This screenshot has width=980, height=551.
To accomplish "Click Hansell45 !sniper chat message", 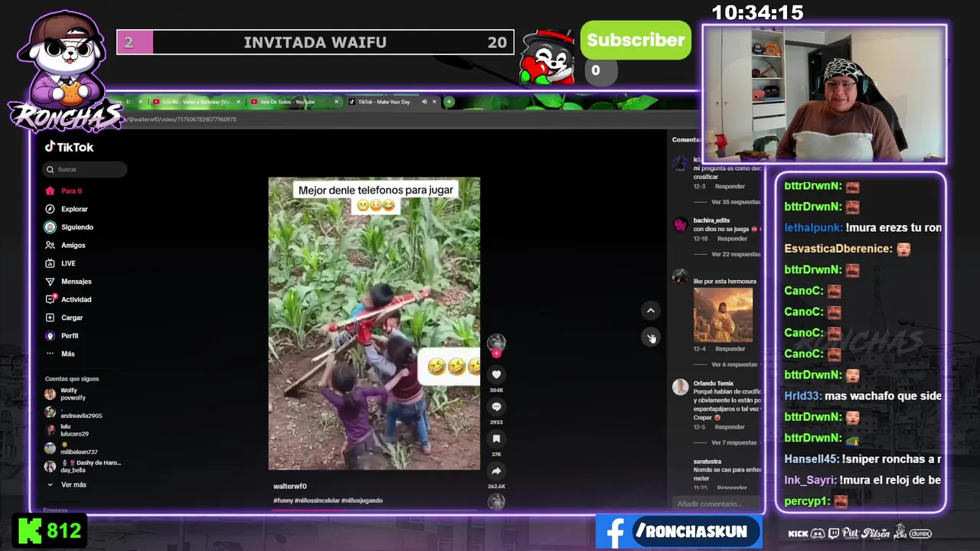I will coord(862,459).
